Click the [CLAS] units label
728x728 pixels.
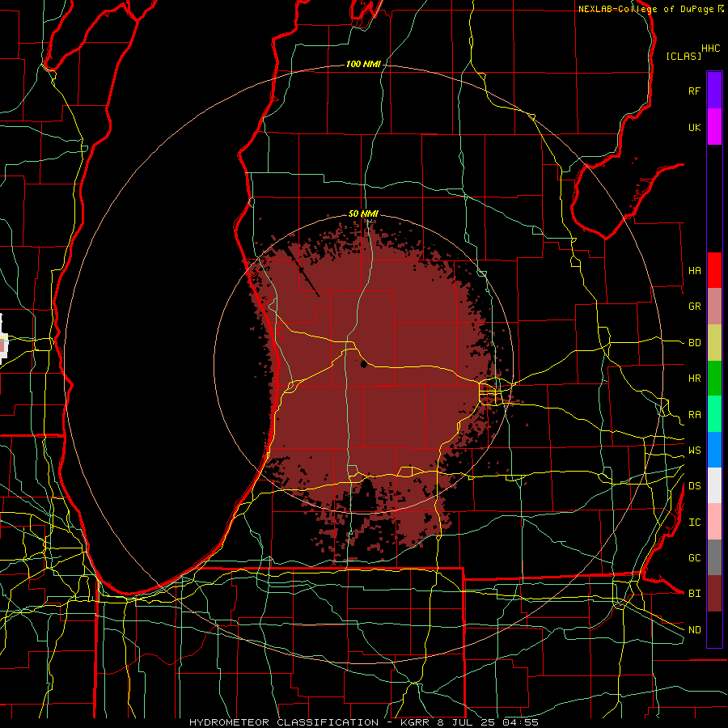684,56
